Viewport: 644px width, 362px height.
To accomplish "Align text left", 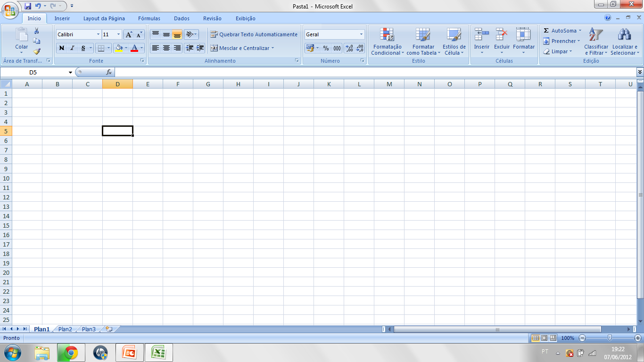I will [156, 48].
